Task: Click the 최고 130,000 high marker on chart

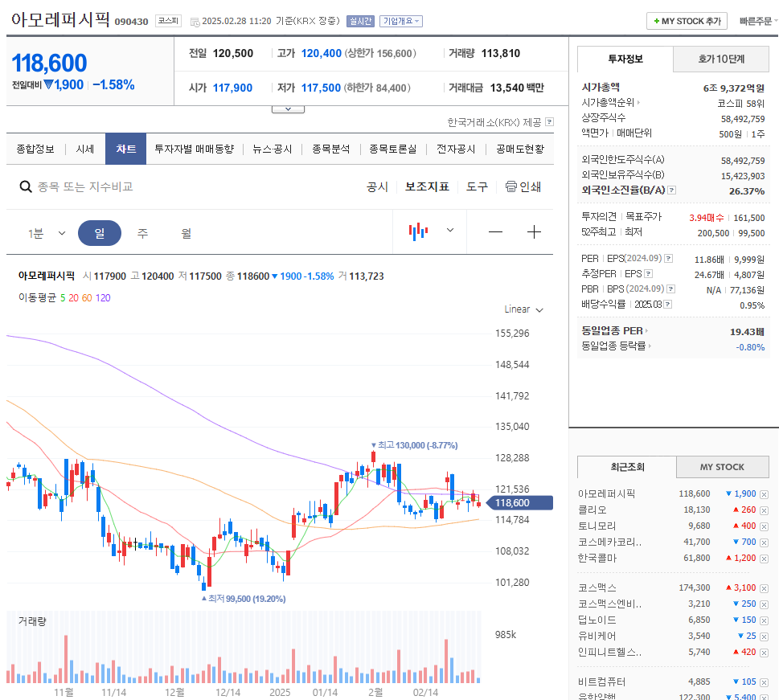Action: click(x=414, y=444)
